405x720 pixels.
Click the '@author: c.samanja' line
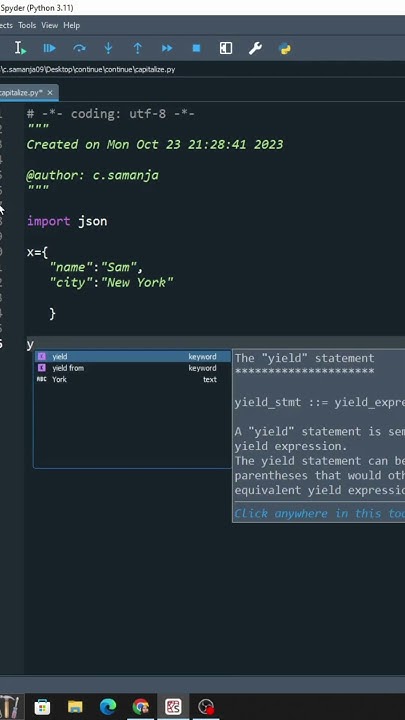(x=92, y=175)
